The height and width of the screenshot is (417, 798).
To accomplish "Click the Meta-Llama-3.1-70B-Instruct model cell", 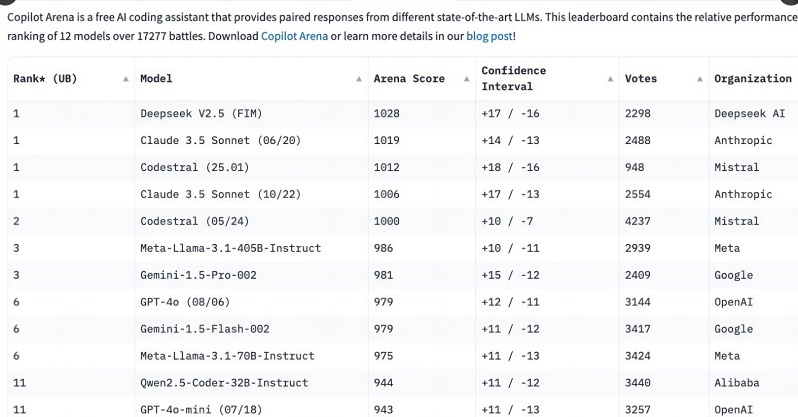I will click(x=227, y=356).
